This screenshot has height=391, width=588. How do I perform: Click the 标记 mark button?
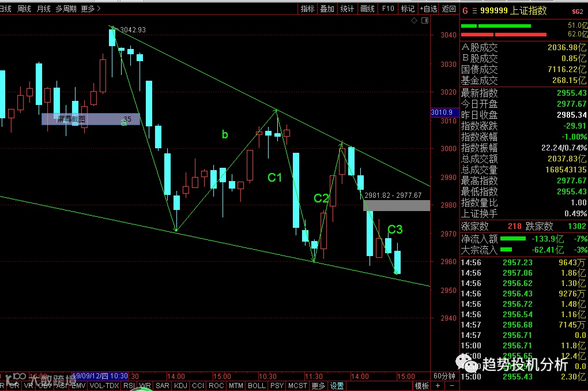coord(408,9)
